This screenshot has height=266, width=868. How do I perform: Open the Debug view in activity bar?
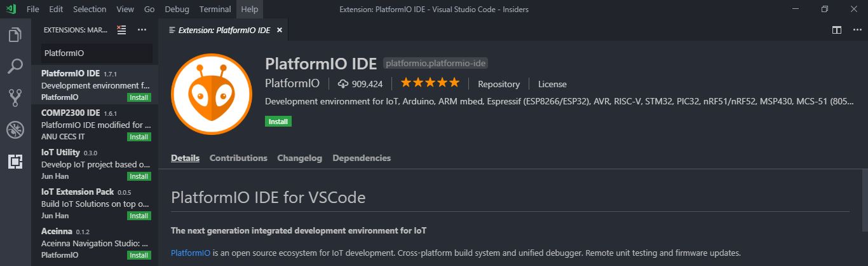pyautogui.click(x=15, y=130)
